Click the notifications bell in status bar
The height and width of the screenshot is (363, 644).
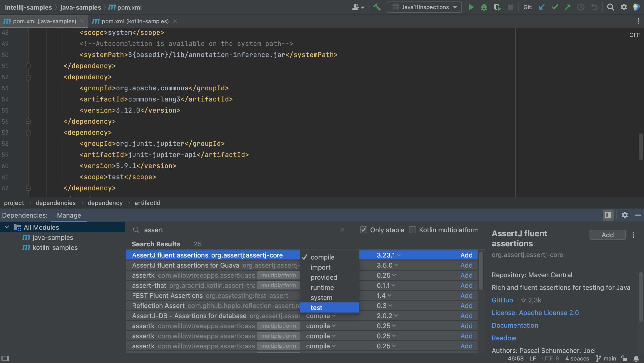coord(636,358)
